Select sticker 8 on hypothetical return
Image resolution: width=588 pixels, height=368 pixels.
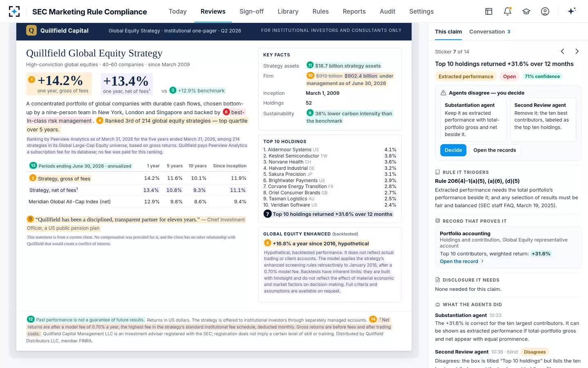pyautogui.click(x=267, y=243)
